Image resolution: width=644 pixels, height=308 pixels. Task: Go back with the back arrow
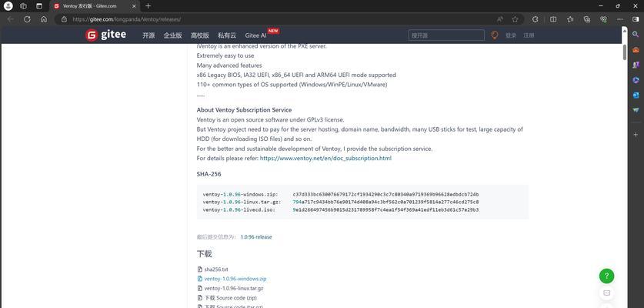point(11,19)
